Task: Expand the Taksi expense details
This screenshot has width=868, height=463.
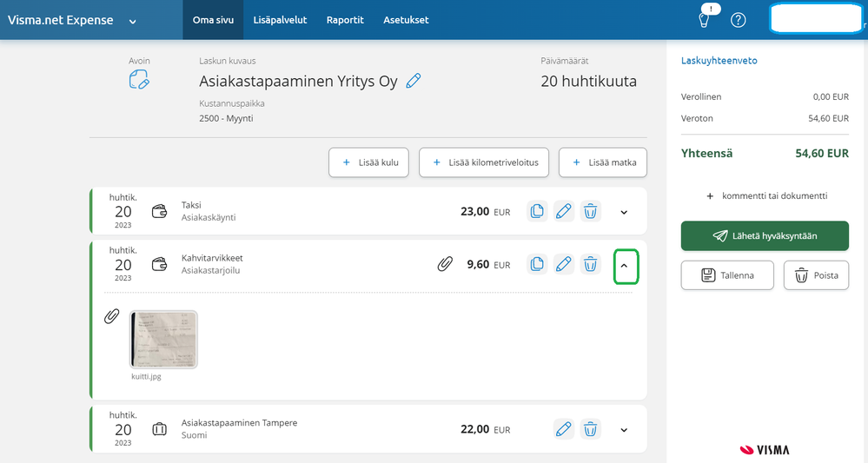Action: tap(624, 212)
